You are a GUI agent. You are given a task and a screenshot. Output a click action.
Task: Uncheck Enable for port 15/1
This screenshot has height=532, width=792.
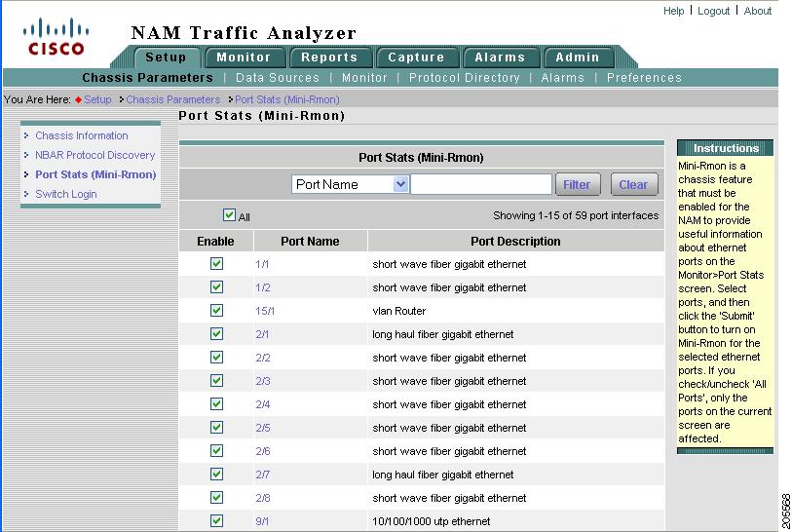(x=216, y=310)
